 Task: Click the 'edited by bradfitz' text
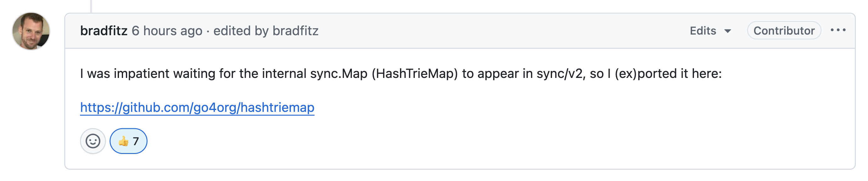[266, 30]
